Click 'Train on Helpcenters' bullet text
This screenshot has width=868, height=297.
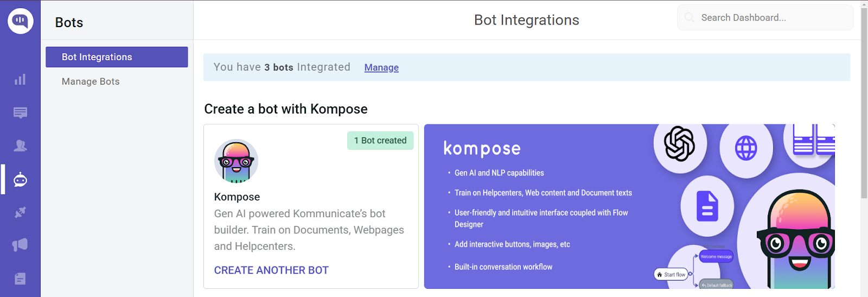pyautogui.click(x=543, y=193)
